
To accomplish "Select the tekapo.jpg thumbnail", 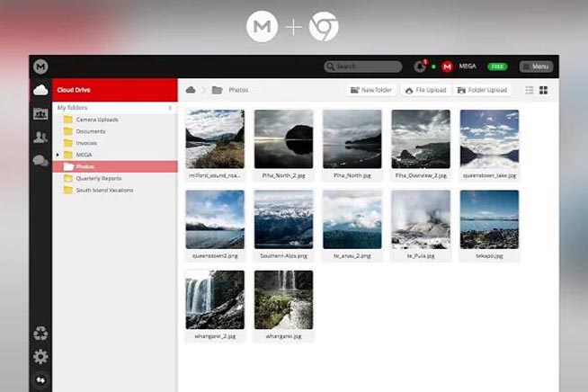I will click(x=489, y=219).
